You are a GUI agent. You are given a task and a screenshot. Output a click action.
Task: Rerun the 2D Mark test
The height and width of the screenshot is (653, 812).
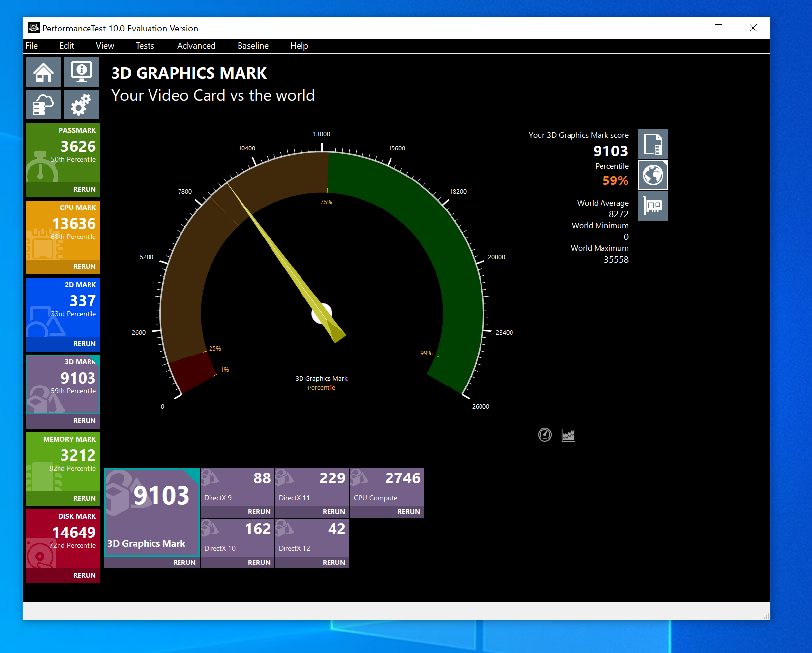(85, 344)
